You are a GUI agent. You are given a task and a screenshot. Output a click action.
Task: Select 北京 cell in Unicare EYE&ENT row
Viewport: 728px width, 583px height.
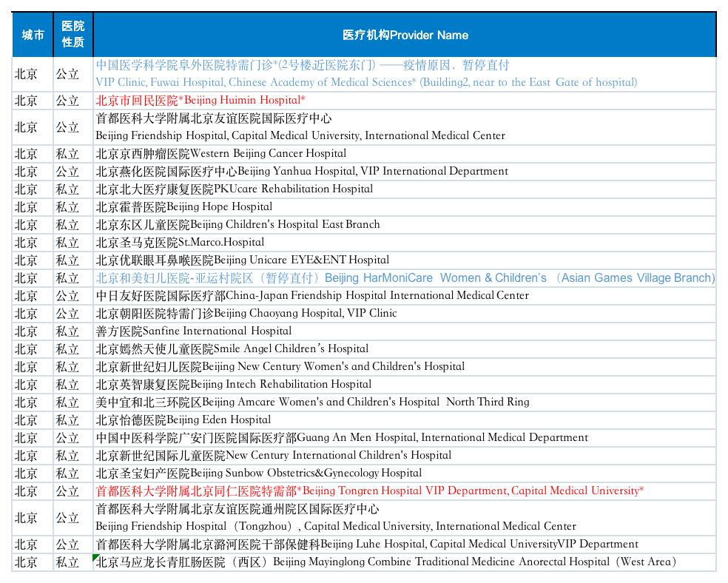[x=33, y=260]
